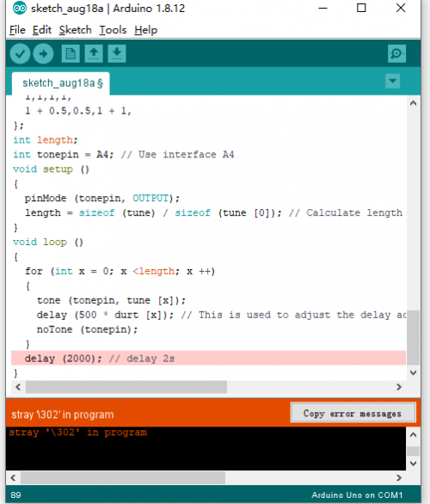Click 'pinMode (tonepin, OUTPUT);' line

[102, 199]
